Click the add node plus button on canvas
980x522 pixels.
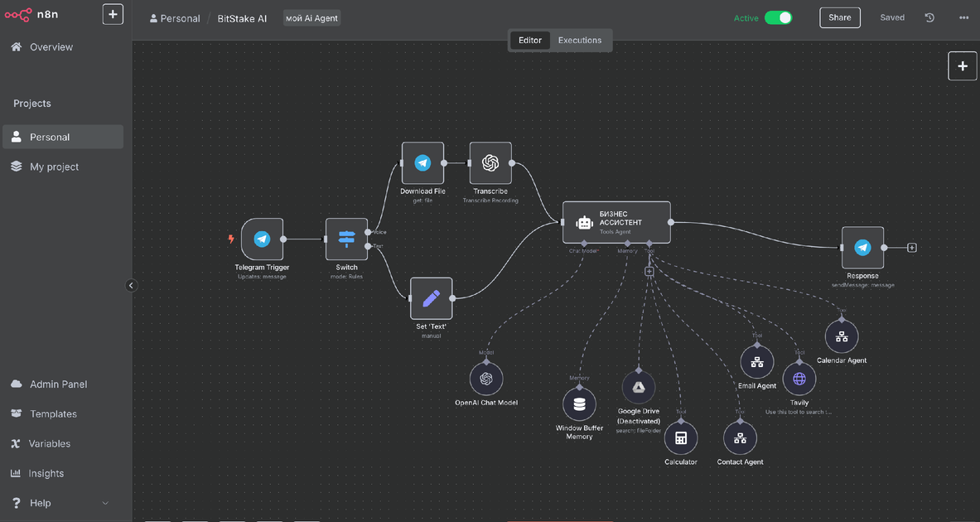click(x=962, y=66)
